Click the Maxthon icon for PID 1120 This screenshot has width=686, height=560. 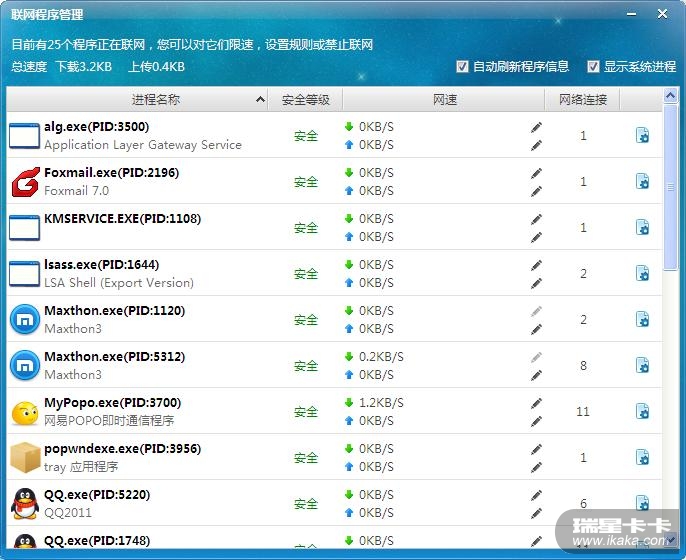pyautogui.click(x=25, y=320)
